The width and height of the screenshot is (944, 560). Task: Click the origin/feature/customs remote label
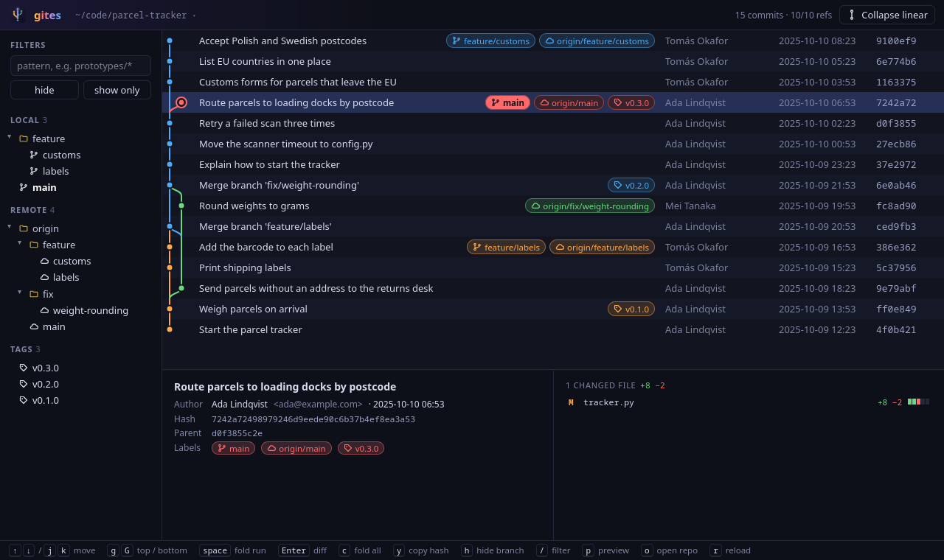pos(597,41)
